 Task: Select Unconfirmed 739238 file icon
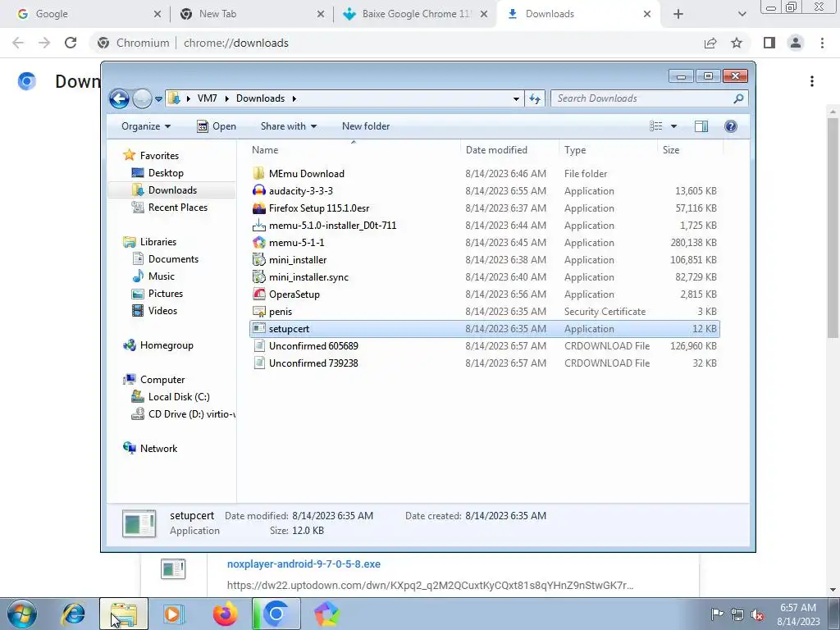pyautogui.click(x=258, y=363)
